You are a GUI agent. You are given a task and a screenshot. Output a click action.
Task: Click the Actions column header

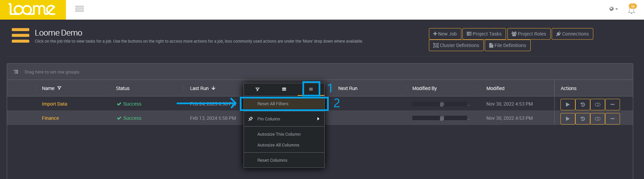click(x=569, y=88)
